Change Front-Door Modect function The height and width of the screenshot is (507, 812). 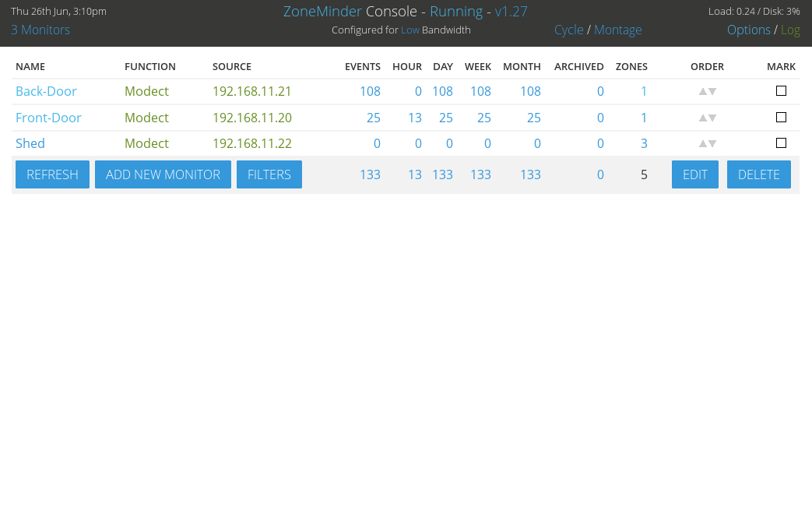click(146, 118)
